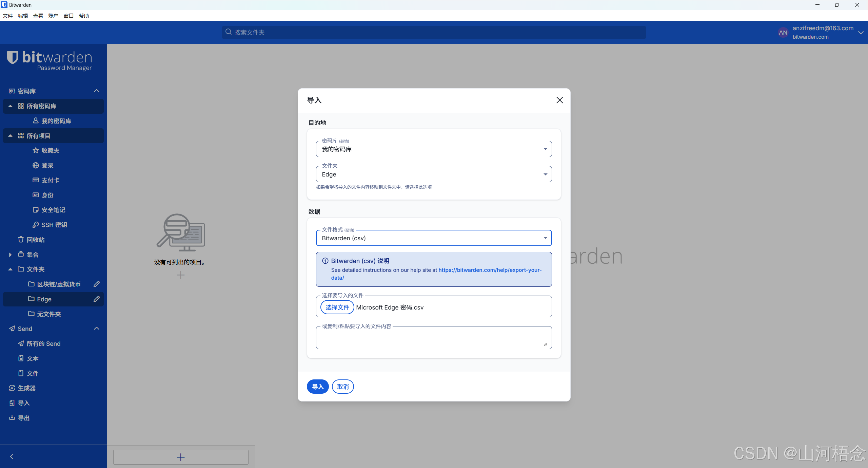Click the Bitwarden title bar app icon
This screenshot has width=868, height=468.
click(4, 5)
